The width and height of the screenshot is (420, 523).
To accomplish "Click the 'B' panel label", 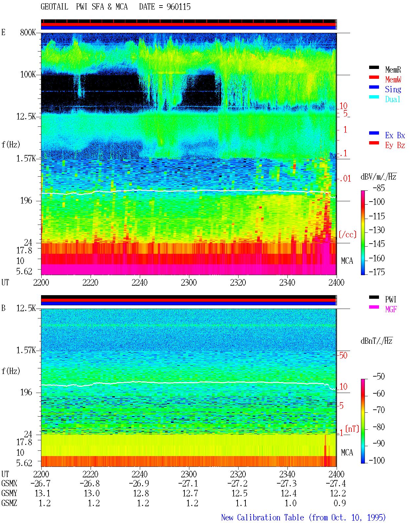I will (3, 308).
